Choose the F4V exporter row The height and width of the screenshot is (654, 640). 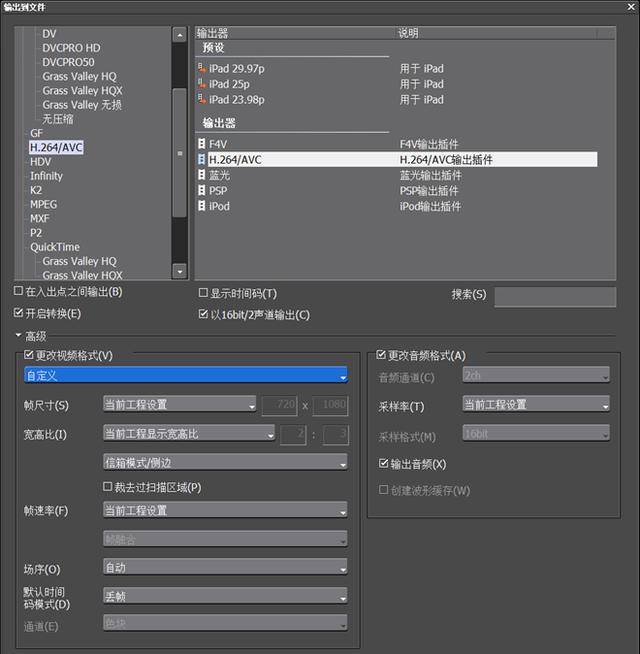click(397, 144)
